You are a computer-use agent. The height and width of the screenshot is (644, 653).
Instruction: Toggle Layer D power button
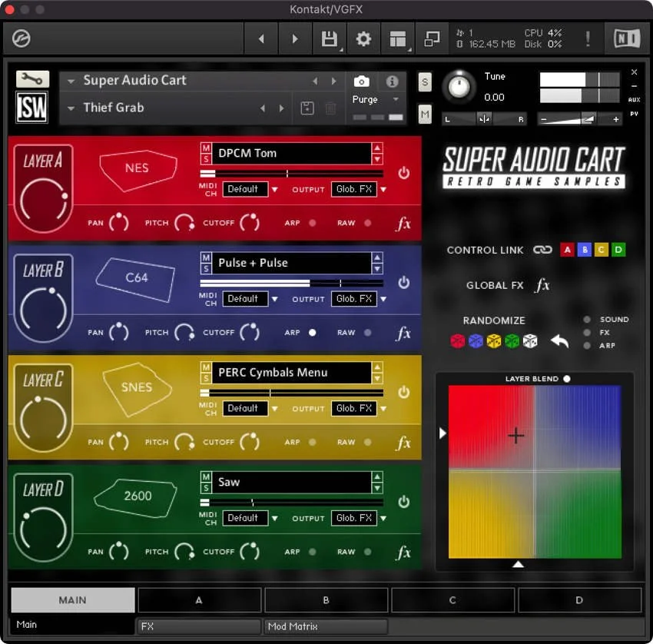(403, 502)
